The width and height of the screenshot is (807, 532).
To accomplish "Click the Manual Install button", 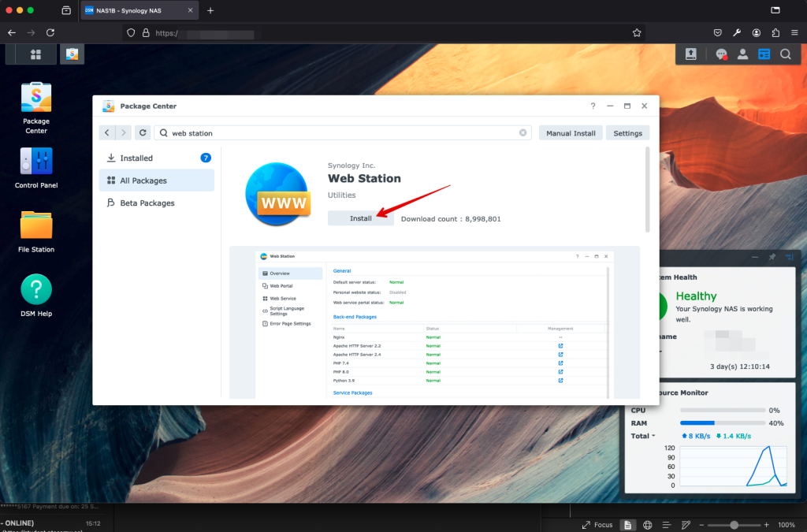I will pyautogui.click(x=571, y=132).
